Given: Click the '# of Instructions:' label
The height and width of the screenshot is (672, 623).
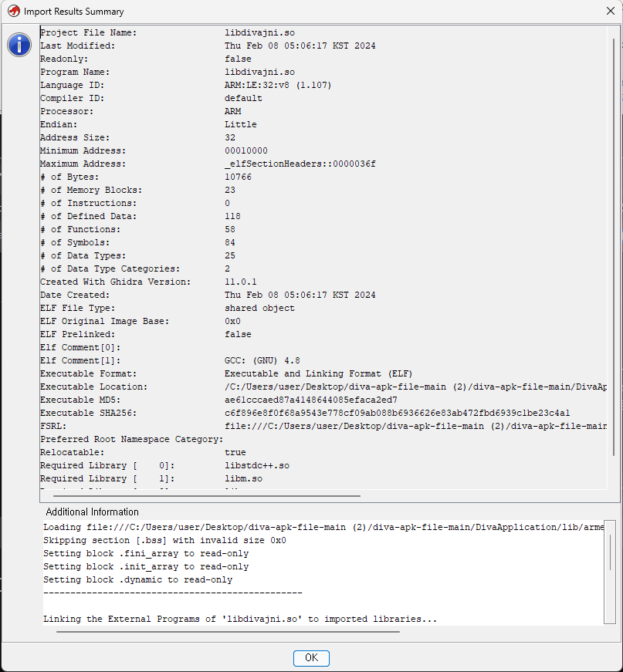Looking at the screenshot, I should 88,203.
